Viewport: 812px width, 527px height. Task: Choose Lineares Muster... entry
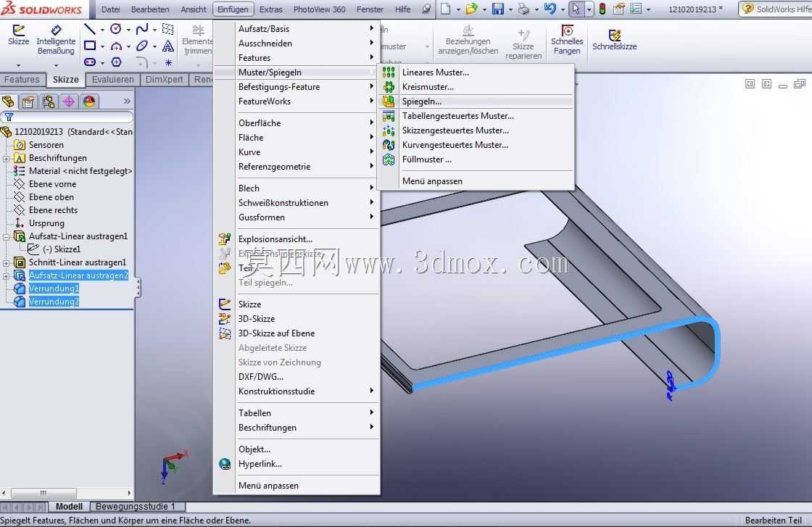[476, 72]
